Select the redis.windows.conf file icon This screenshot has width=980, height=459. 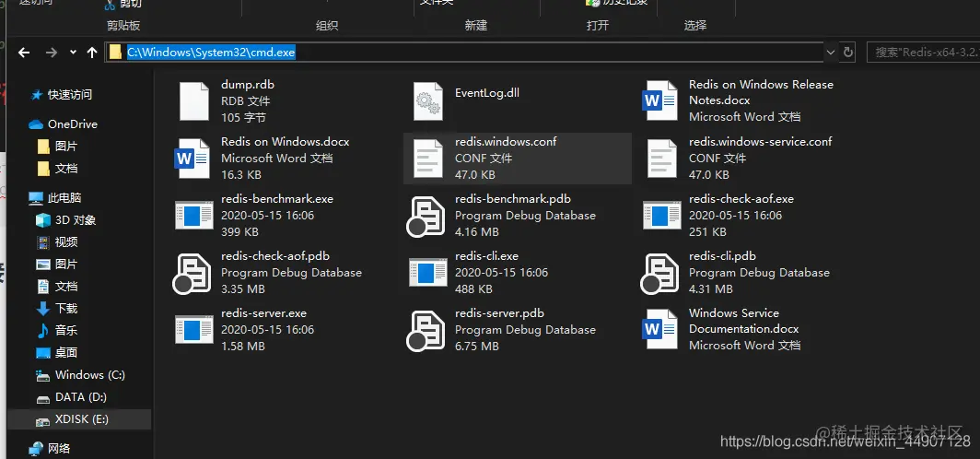point(428,159)
